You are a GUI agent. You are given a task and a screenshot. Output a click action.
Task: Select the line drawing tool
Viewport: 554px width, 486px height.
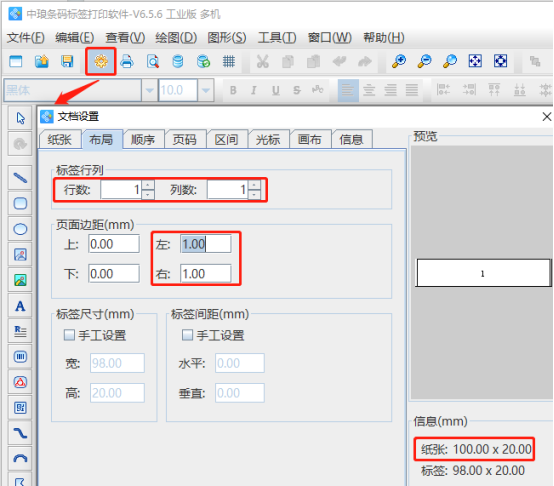[x=20, y=178]
